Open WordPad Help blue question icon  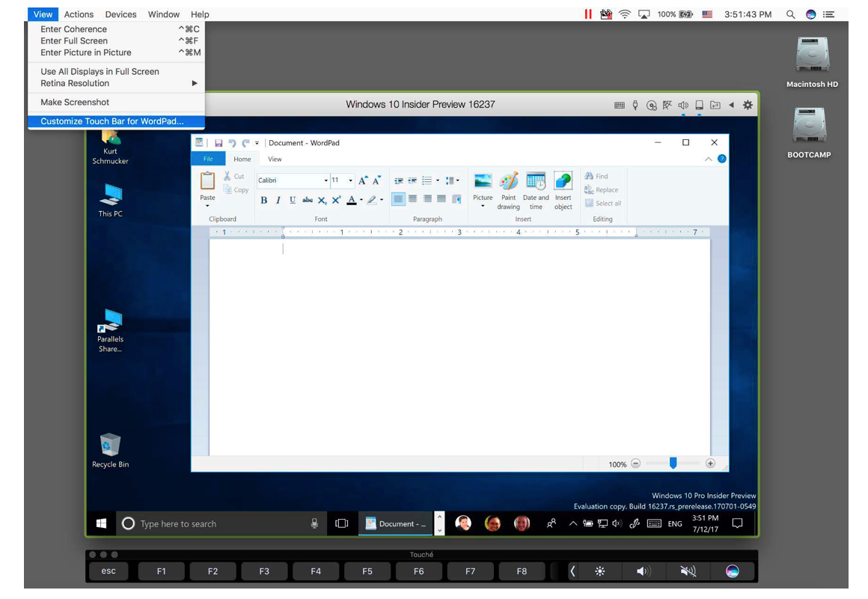pyautogui.click(x=722, y=159)
